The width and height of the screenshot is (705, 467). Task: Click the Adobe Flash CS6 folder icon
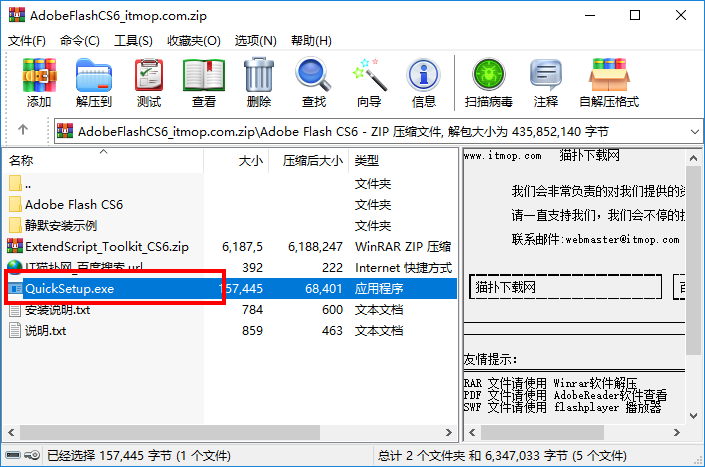click(x=15, y=204)
